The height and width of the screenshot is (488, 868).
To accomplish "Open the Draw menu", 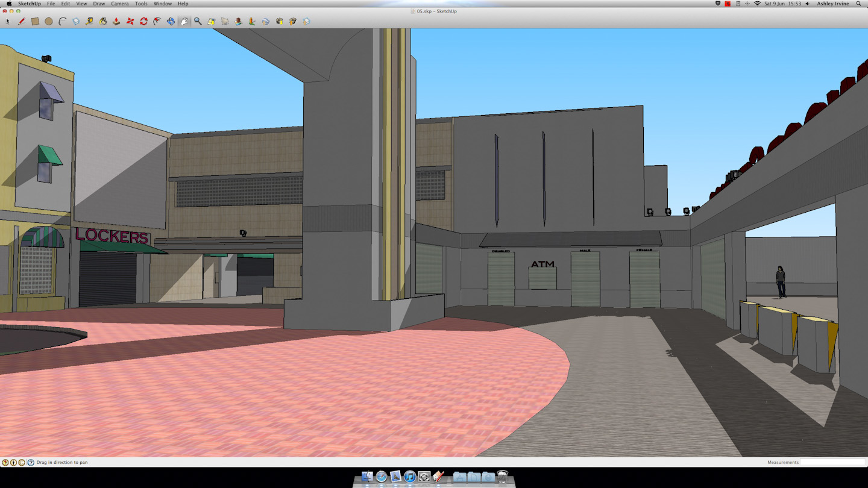I will click(x=99, y=4).
